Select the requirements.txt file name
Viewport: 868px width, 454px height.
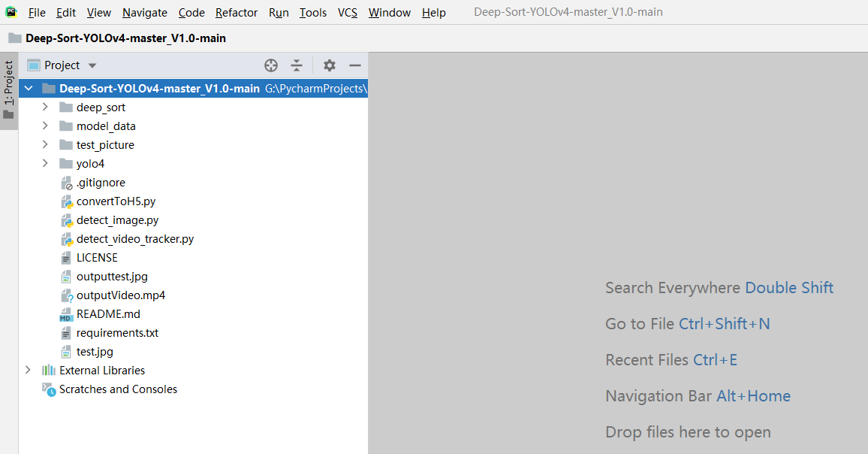pos(117,333)
